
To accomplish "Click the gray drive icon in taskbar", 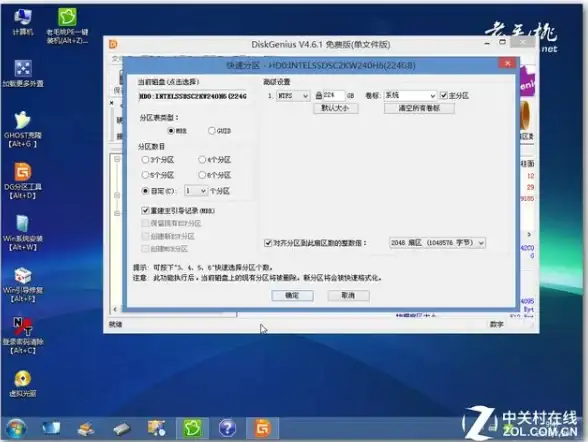I will 121,429.
